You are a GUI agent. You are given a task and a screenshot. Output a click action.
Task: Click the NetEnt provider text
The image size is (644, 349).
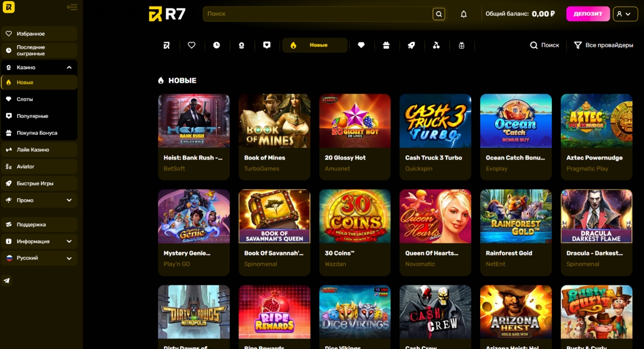(495, 264)
